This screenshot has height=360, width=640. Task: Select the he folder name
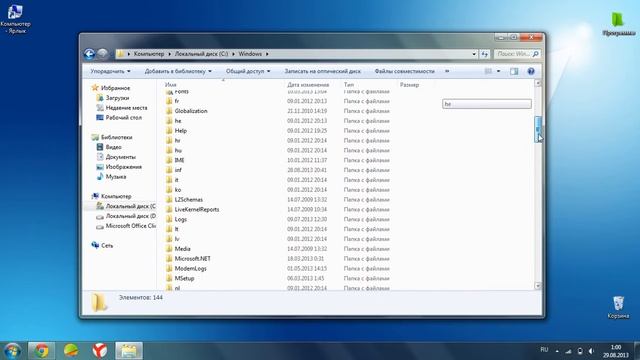178,121
